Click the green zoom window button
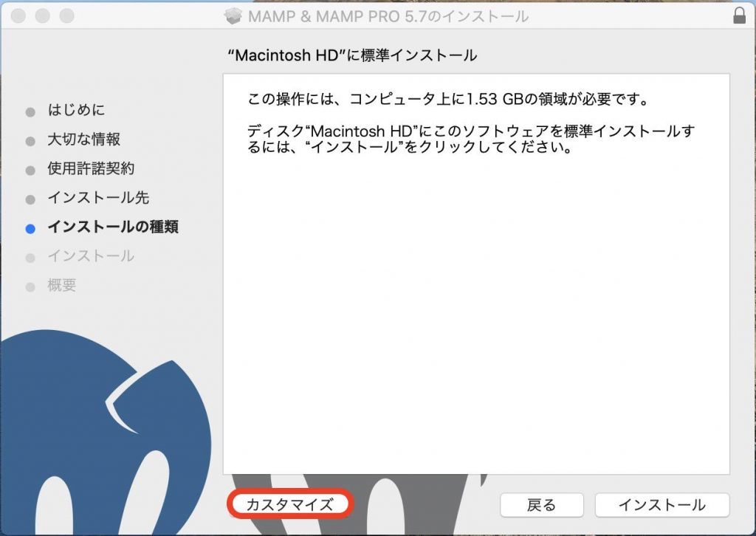 pyautogui.click(x=66, y=16)
